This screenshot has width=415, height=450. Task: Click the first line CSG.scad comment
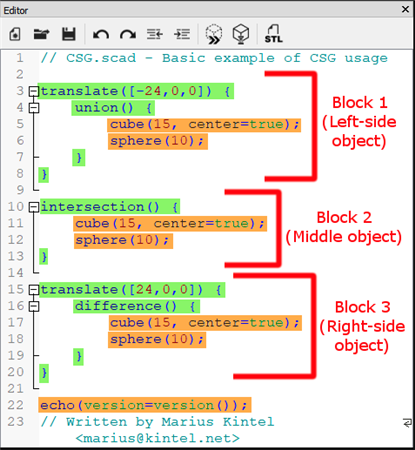tap(214, 58)
